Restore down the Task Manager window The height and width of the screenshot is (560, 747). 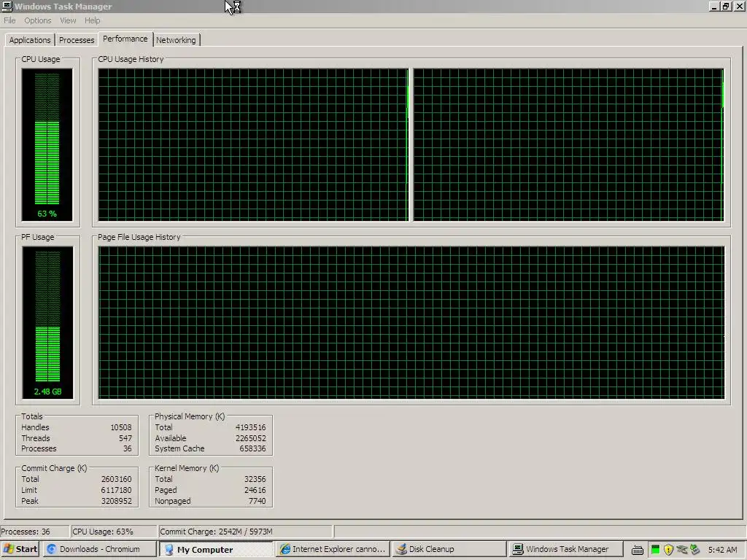726,6
